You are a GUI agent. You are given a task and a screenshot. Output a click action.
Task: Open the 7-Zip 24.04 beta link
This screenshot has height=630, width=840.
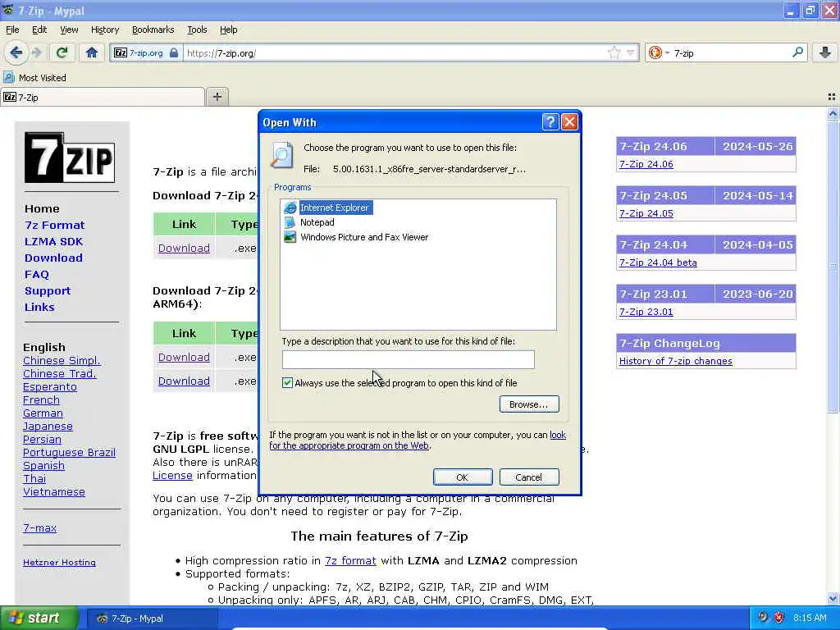(x=658, y=262)
